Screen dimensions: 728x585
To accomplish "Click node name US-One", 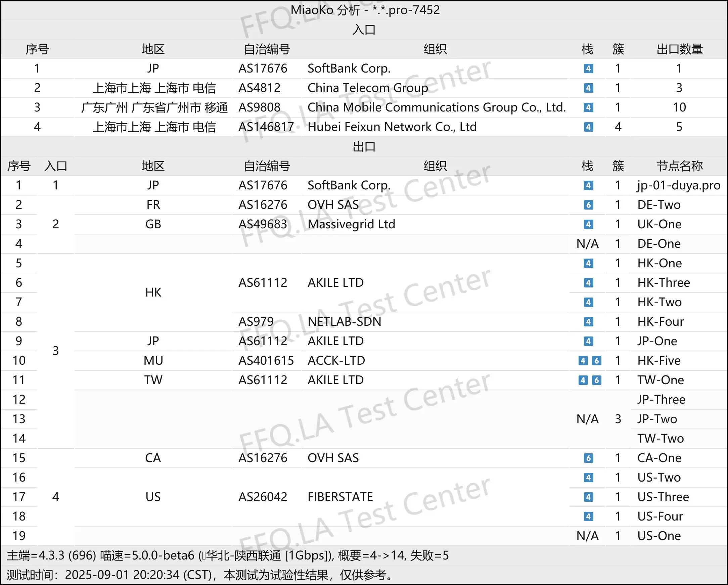I will [659, 536].
